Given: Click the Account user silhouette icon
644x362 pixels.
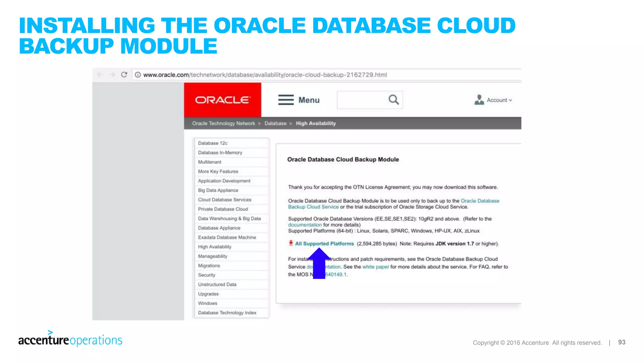Looking at the screenshot, I should (479, 100).
